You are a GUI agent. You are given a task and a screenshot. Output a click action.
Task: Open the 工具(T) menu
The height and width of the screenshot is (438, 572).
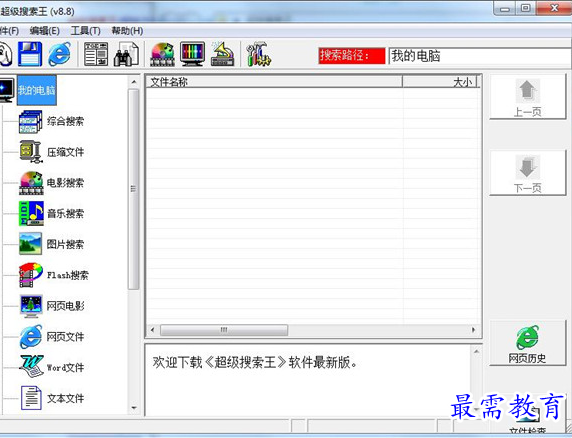coord(85,31)
